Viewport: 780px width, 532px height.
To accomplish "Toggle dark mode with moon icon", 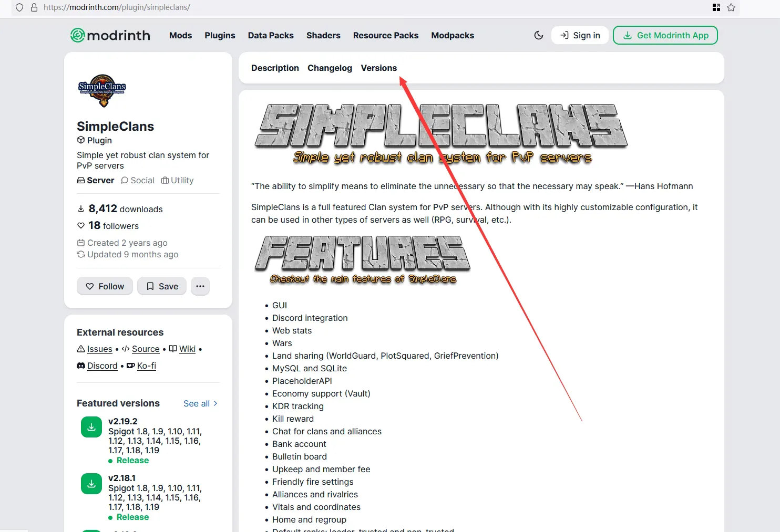I will [x=538, y=35].
